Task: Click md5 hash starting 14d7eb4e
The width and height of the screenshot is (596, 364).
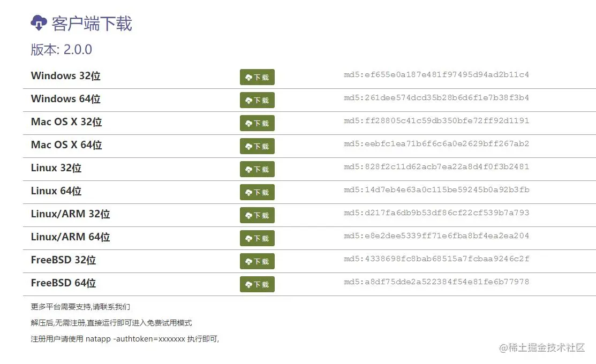Action: (x=436, y=189)
